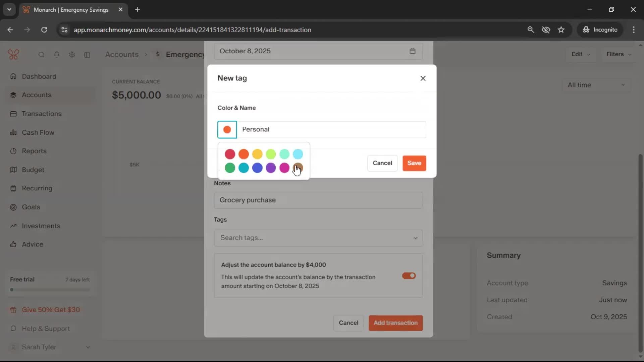644x362 pixels.
Task: Open the All time range dropdown
Action: point(596,85)
